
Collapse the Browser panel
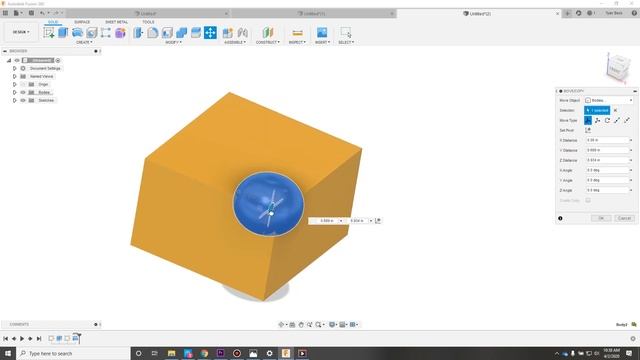pyautogui.click(x=5, y=51)
